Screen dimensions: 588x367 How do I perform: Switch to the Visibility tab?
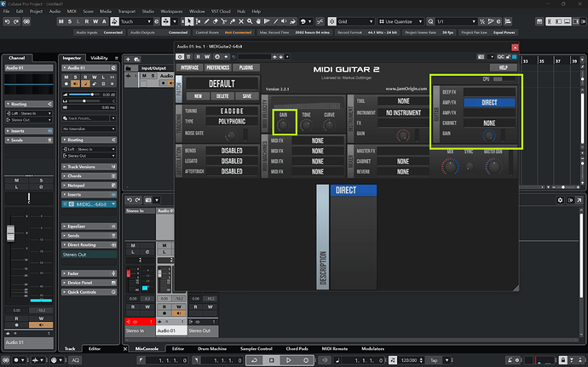[x=100, y=58]
